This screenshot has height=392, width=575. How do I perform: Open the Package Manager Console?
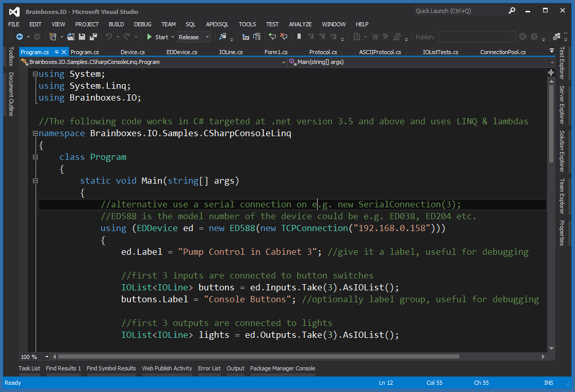pyautogui.click(x=283, y=368)
